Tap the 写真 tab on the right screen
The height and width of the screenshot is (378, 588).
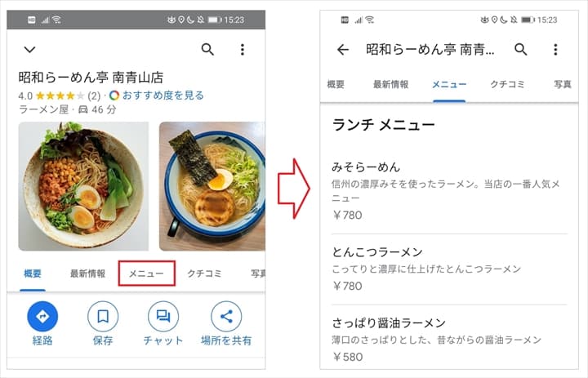point(563,84)
